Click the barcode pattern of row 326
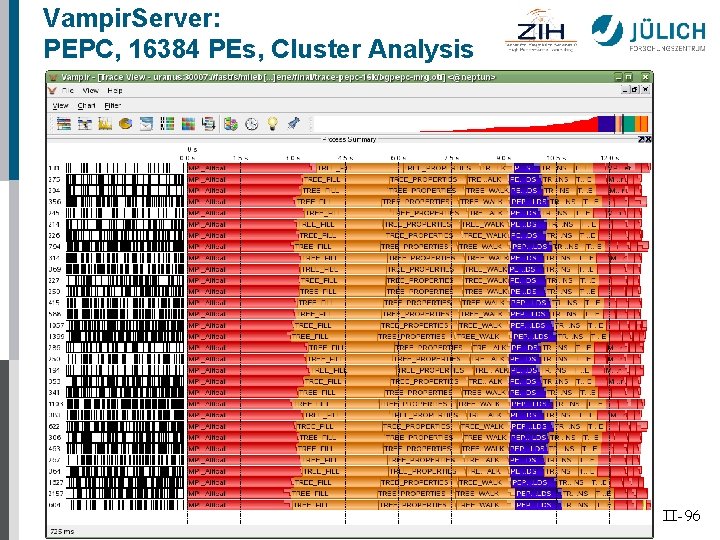This screenshot has width=720, height=540. (125, 235)
